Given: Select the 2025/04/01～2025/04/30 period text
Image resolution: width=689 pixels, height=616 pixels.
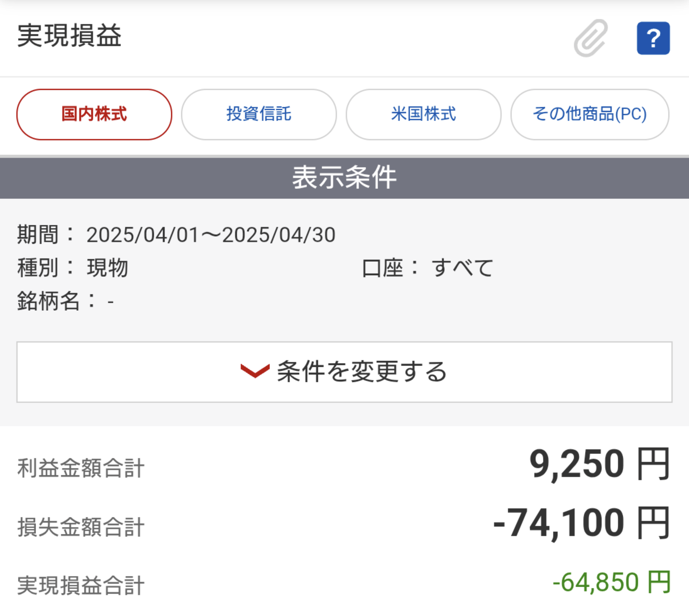Looking at the screenshot, I should click(x=211, y=235).
